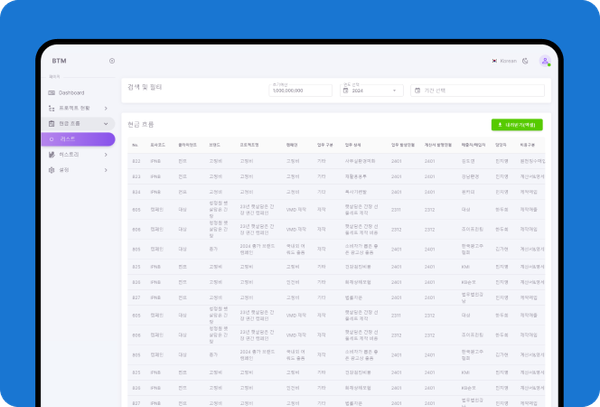Click the Korean language selector label
The height and width of the screenshot is (407, 600).
click(x=508, y=61)
